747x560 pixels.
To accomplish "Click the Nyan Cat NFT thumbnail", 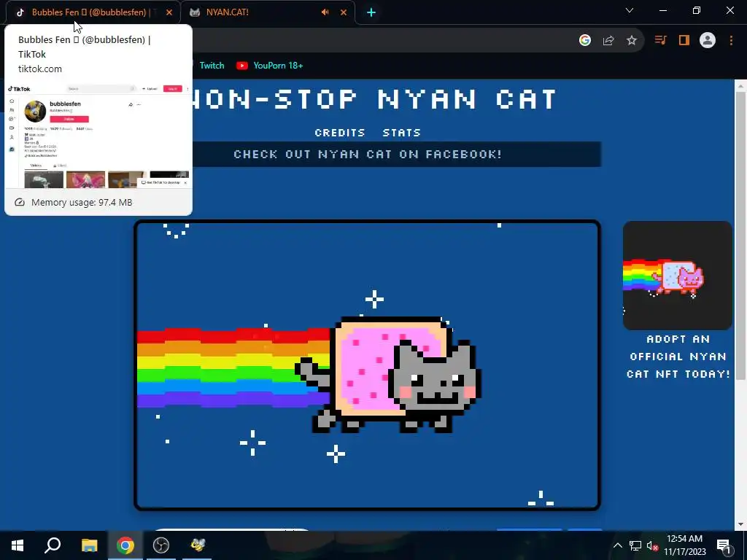I will 678,275.
